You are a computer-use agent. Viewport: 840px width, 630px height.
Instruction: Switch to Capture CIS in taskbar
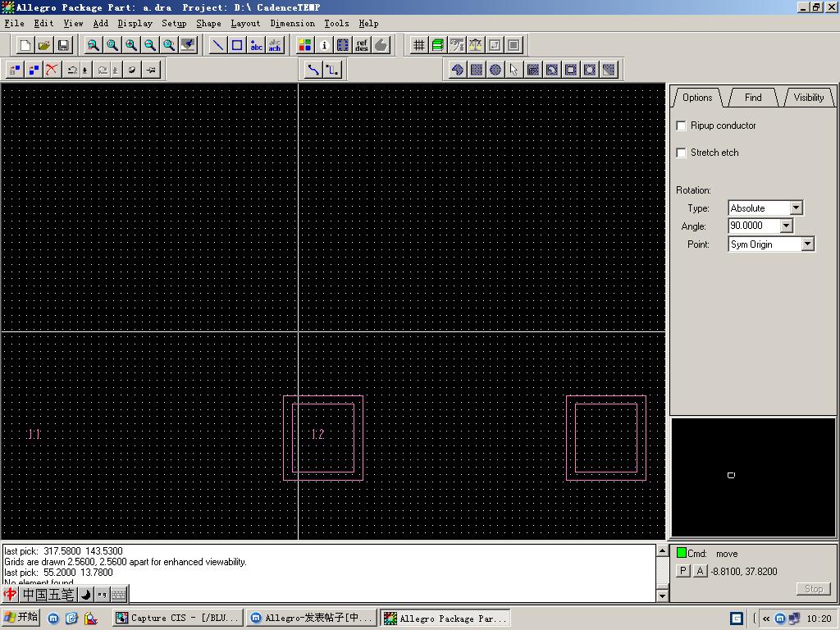point(178,618)
